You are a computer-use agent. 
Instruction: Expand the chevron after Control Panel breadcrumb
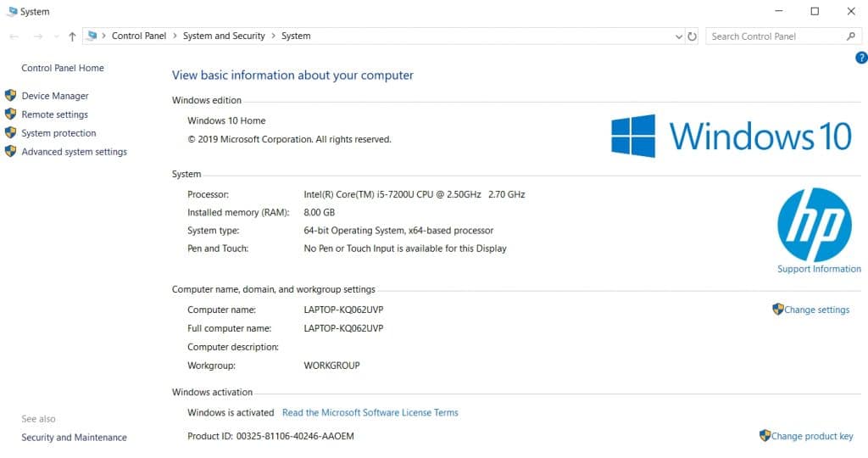pyautogui.click(x=175, y=36)
